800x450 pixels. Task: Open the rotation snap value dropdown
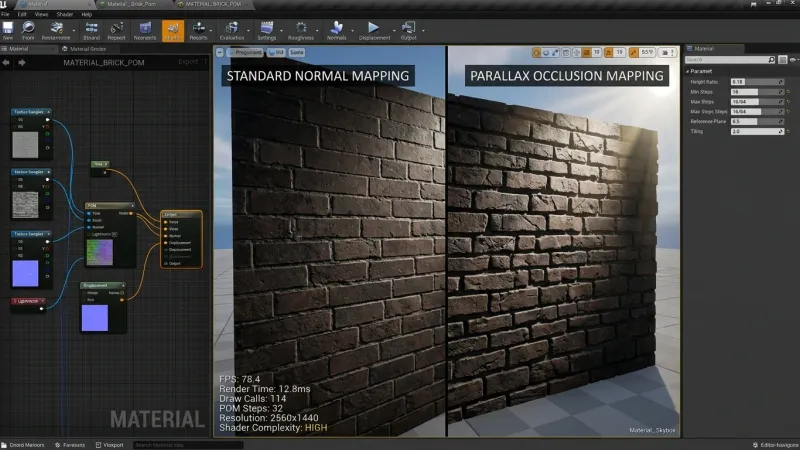point(619,53)
